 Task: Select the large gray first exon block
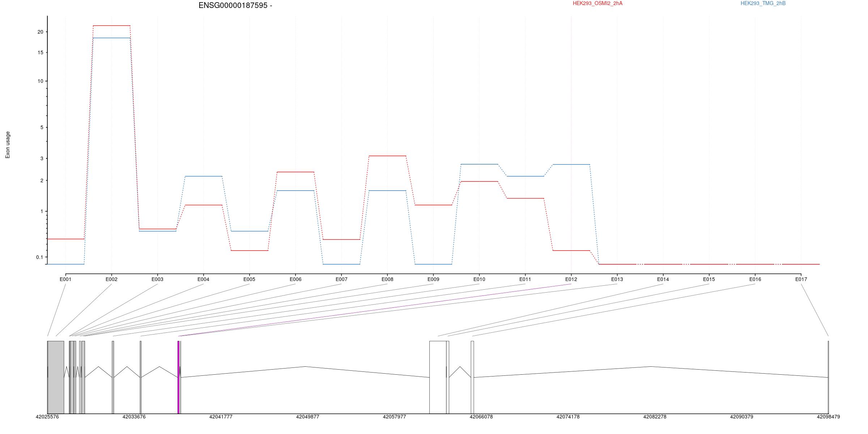[56, 377]
